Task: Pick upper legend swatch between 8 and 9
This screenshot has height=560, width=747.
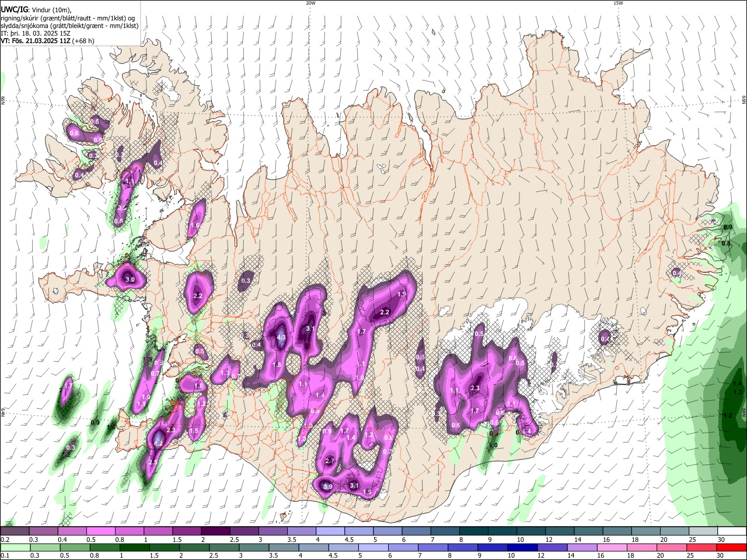Action: point(473,531)
